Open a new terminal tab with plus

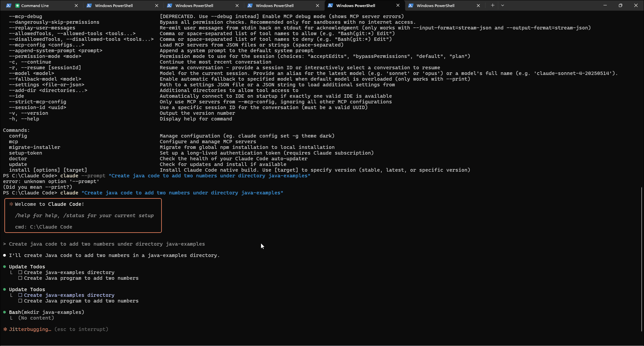click(493, 5)
